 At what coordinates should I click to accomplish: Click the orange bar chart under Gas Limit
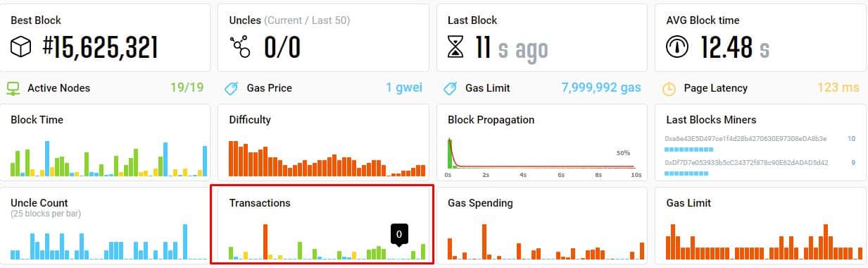765,242
